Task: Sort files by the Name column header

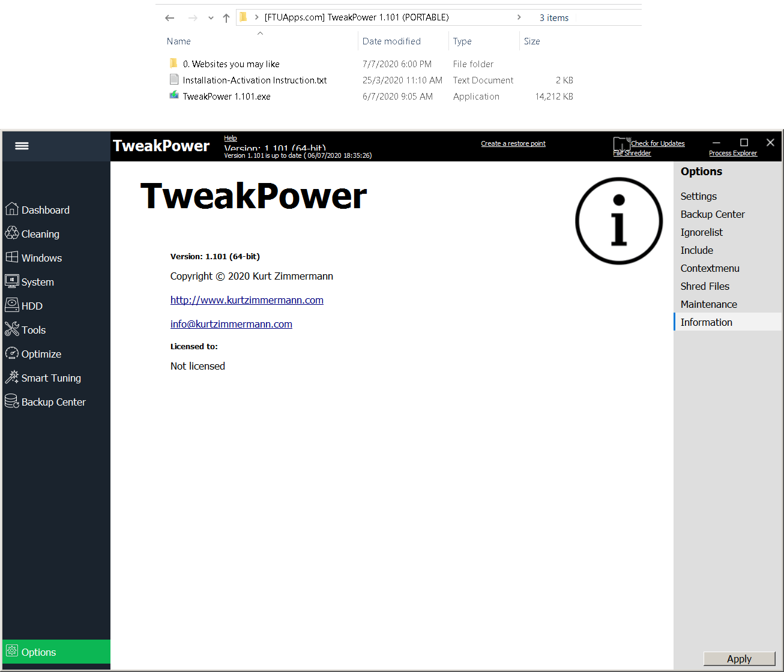Action: coord(179,41)
